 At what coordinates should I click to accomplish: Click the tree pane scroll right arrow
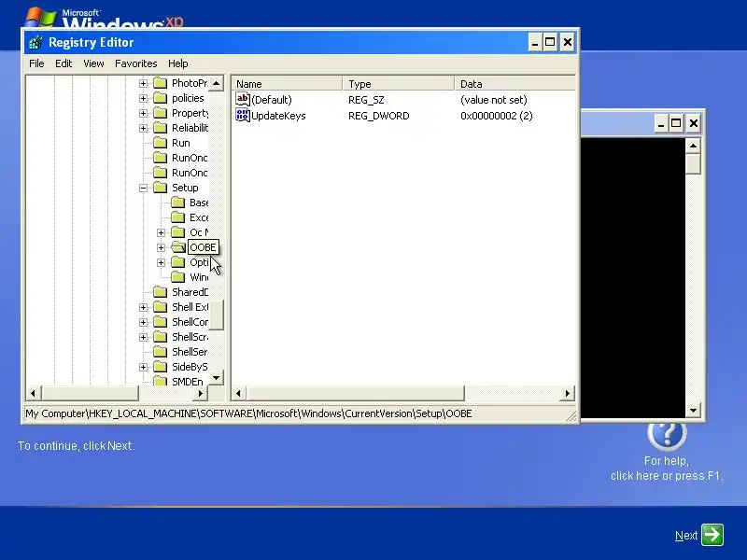coord(201,393)
